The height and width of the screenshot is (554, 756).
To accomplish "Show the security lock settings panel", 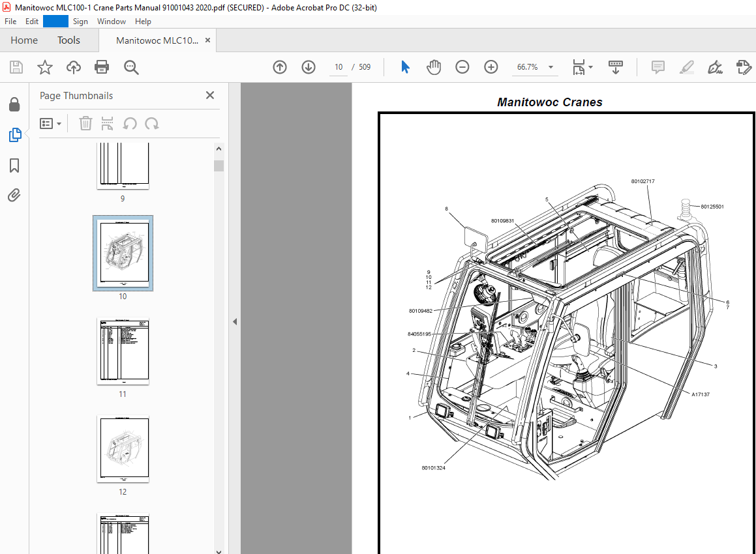I will click(x=14, y=104).
